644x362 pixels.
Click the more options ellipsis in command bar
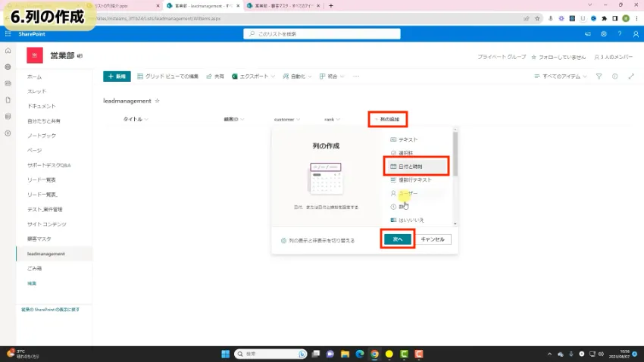pos(356,76)
